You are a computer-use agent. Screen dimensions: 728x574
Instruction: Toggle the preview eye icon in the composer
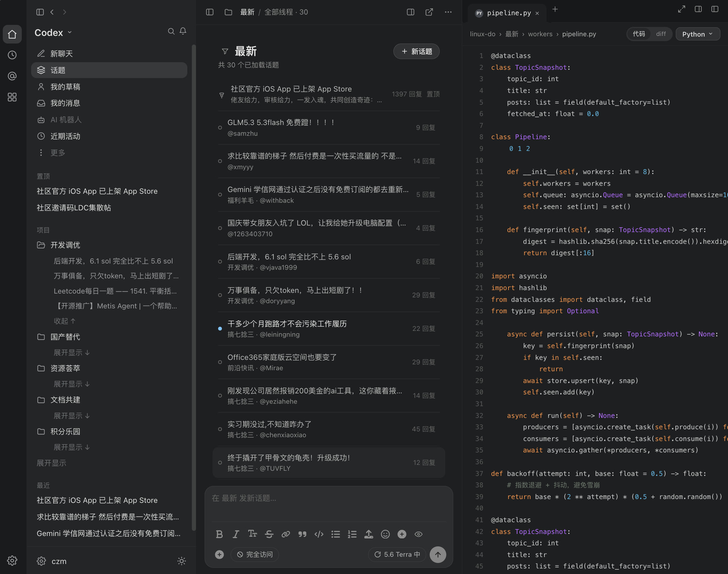(x=419, y=534)
